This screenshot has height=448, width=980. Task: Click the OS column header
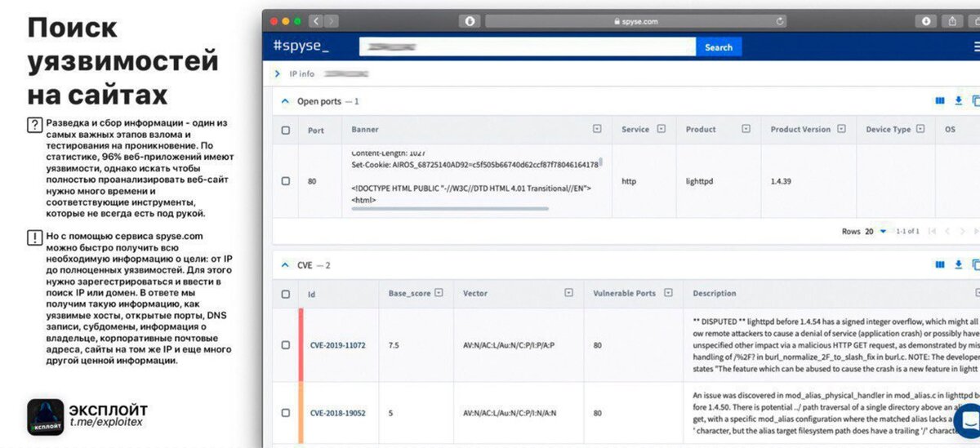click(x=950, y=130)
